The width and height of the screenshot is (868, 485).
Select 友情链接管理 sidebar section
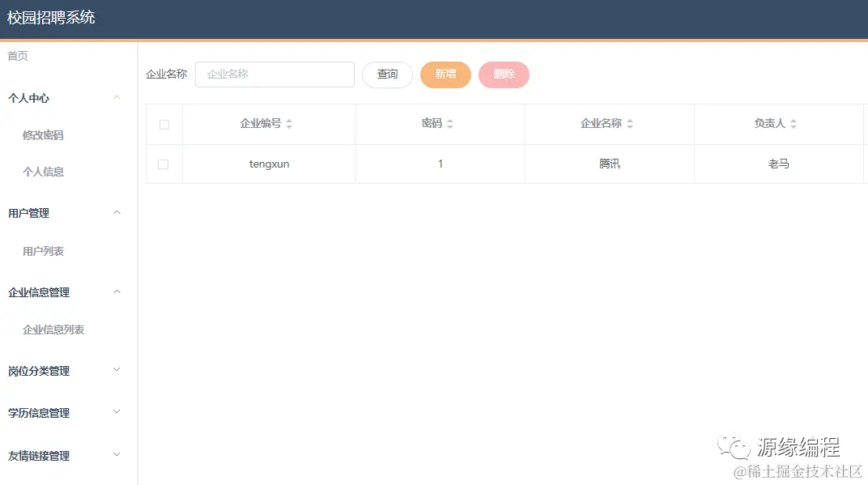pyautogui.click(x=39, y=456)
